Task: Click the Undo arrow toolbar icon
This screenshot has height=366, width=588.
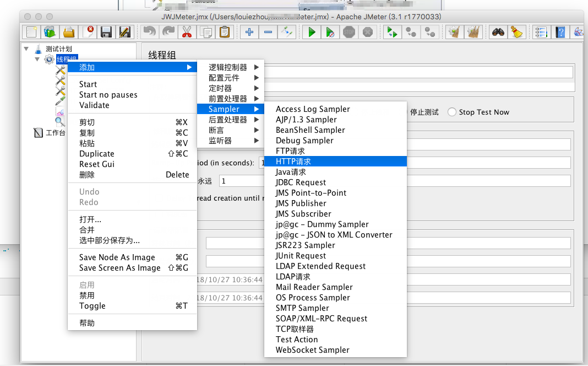Action: click(150, 33)
